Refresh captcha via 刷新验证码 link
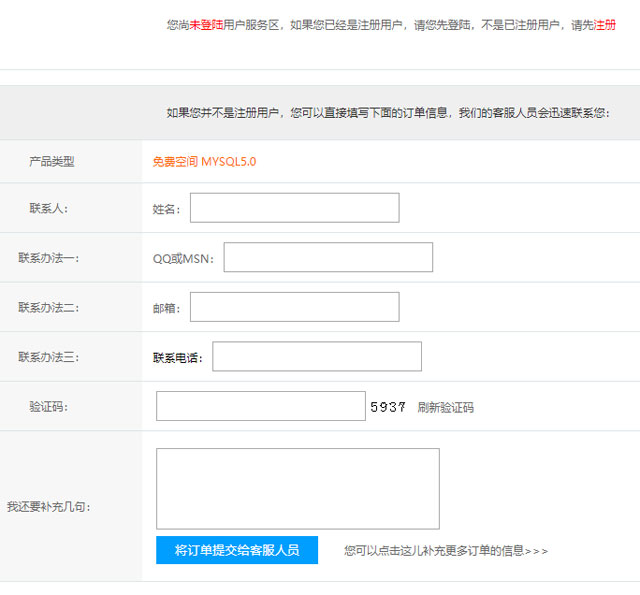The width and height of the screenshot is (640, 595). pyautogui.click(x=445, y=407)
